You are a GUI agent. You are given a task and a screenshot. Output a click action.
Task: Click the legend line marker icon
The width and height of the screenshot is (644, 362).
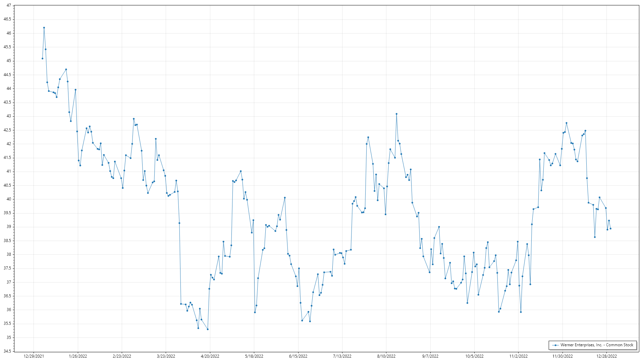[555, 345]
